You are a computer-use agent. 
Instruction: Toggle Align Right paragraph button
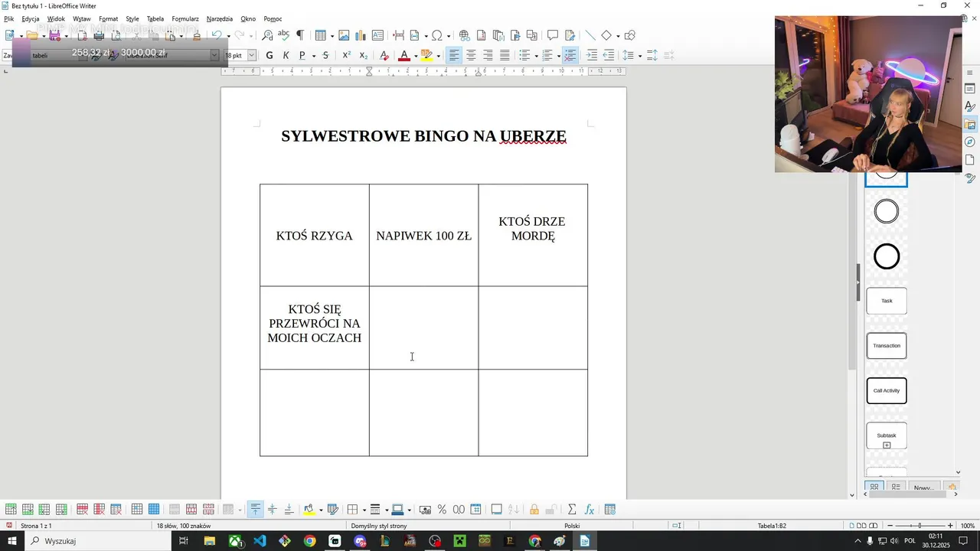pyautogui.click(x=488, y=55)
